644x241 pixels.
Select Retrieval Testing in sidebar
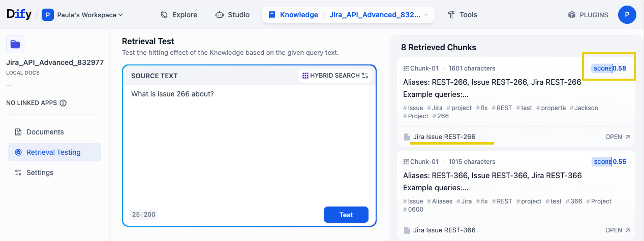(54, 152)
